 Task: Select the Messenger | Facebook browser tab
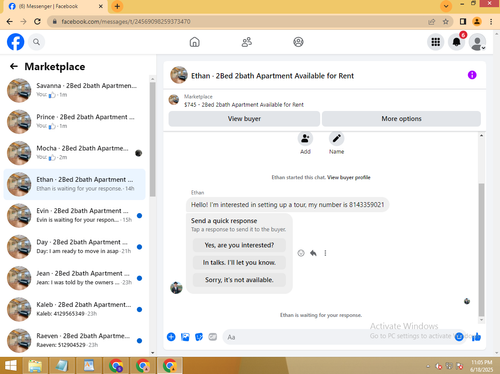[56, 6]
